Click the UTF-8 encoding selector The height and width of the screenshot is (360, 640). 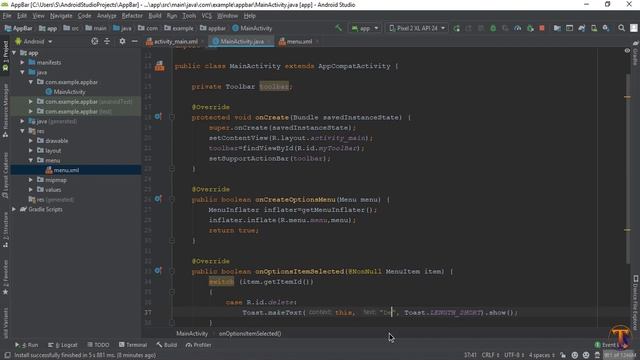click(x=514, y=355)
